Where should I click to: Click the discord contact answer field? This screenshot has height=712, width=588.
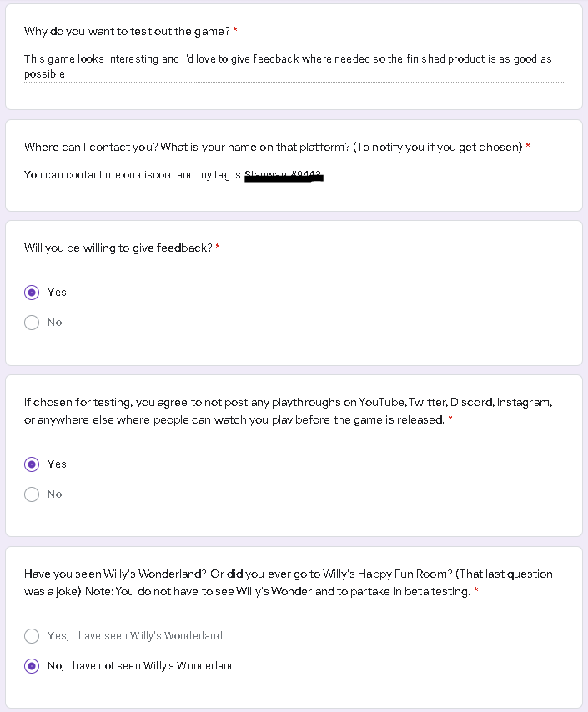173,175
